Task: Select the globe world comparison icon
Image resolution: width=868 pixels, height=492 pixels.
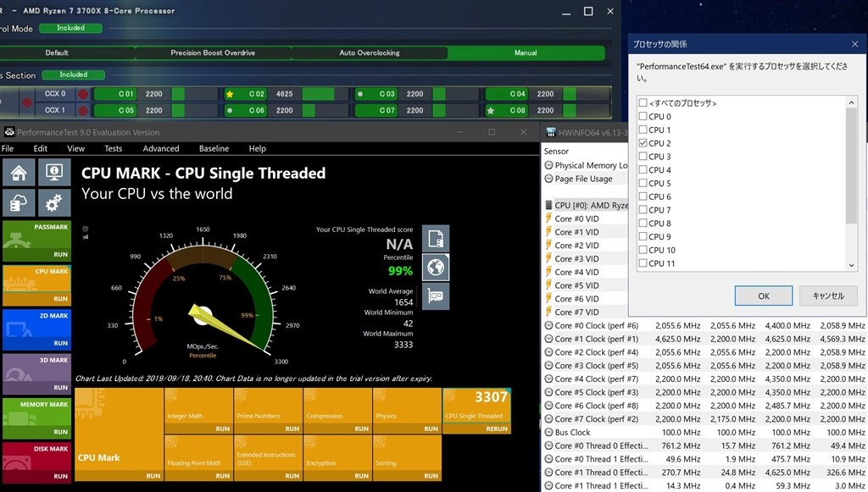Action: [x=436, y=268]
